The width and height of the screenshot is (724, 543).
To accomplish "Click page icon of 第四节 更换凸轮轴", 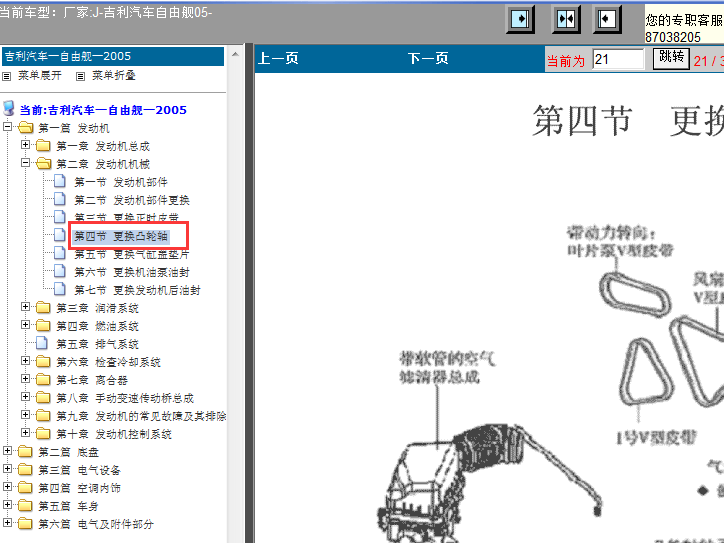I will point(60,235).
